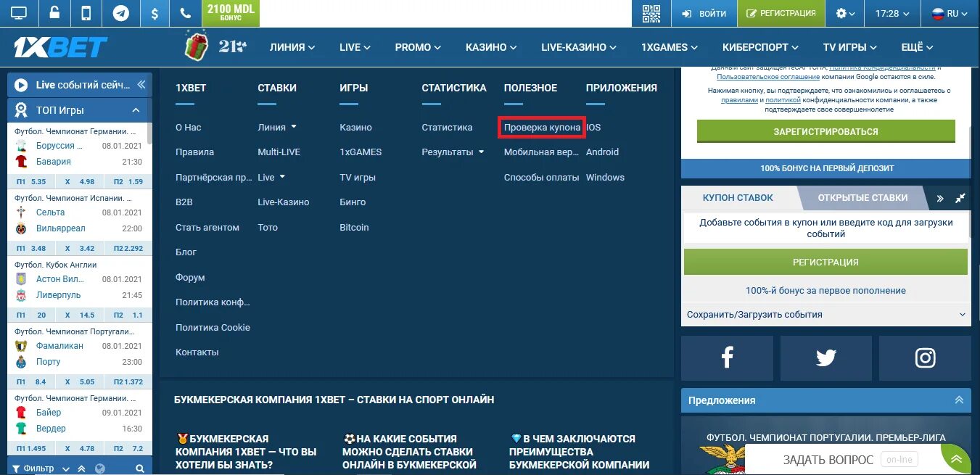Open the ЕЩЁ main menu
The image size is (980, 475).
(918, 47)
